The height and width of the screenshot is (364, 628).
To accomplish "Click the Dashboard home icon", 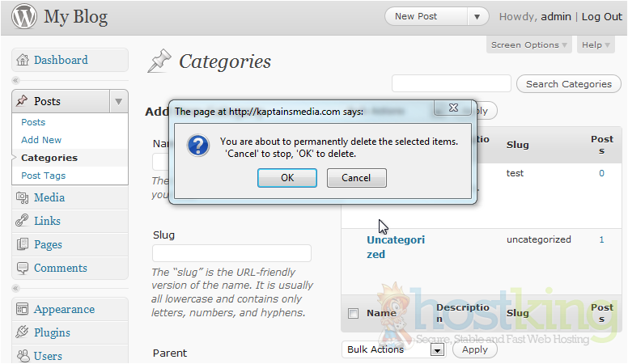I will coord(22,61).
